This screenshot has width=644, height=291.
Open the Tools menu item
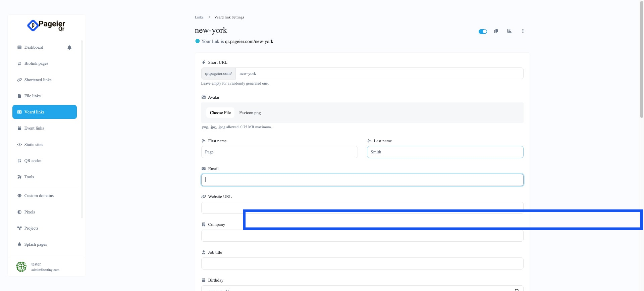click(29, 177)
